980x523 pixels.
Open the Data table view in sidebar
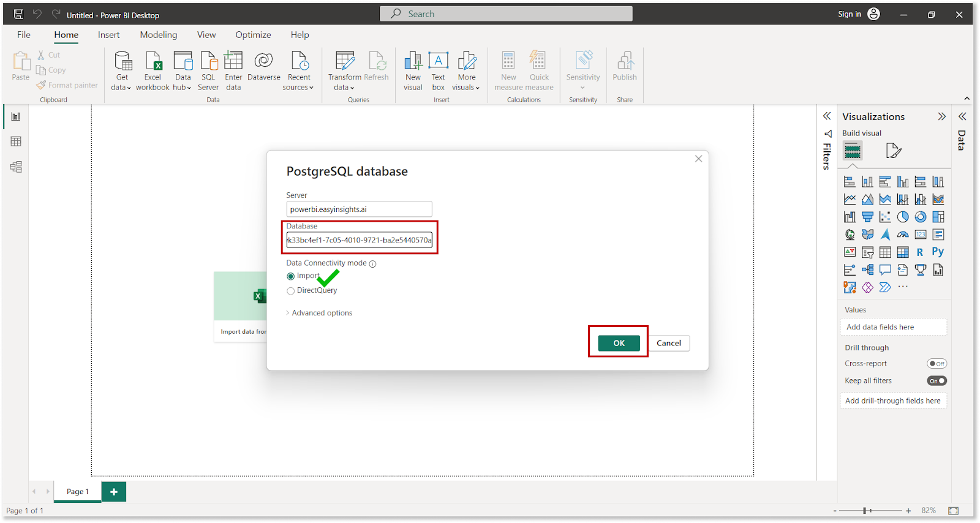click(x=16, y=141)
